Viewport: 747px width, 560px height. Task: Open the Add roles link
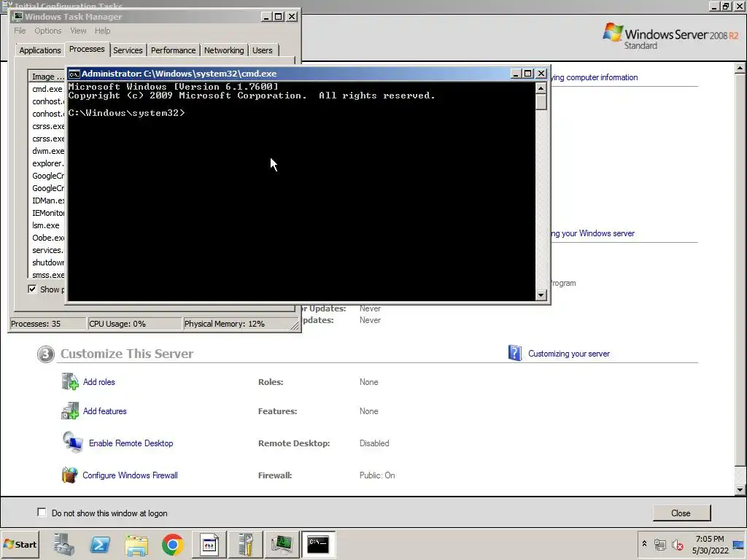pos(99,382)
